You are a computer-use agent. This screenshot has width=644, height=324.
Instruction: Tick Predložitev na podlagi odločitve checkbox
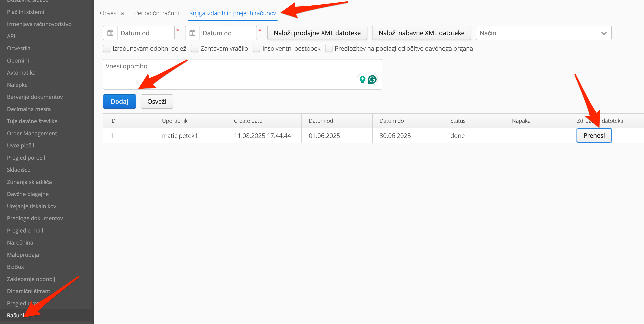click(329, 49)
